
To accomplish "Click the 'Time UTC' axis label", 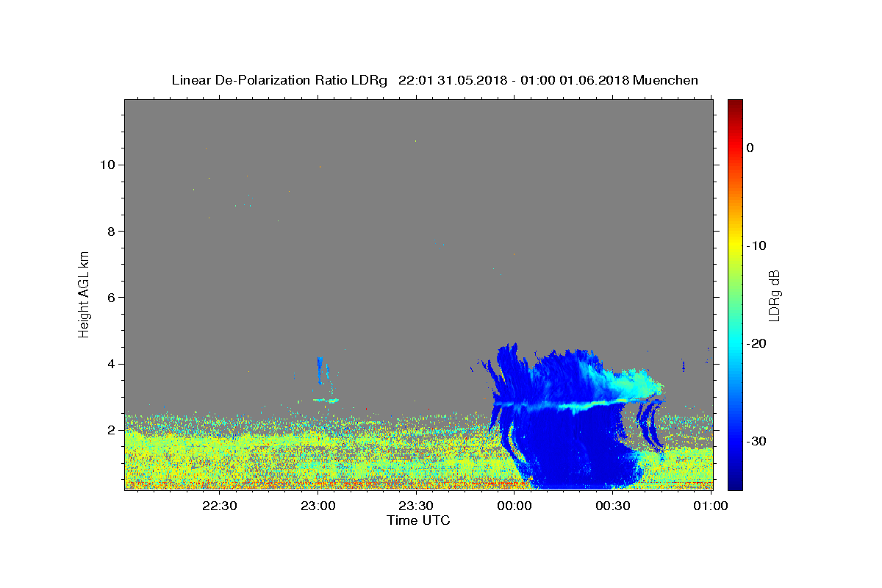I will coord(418,520).
